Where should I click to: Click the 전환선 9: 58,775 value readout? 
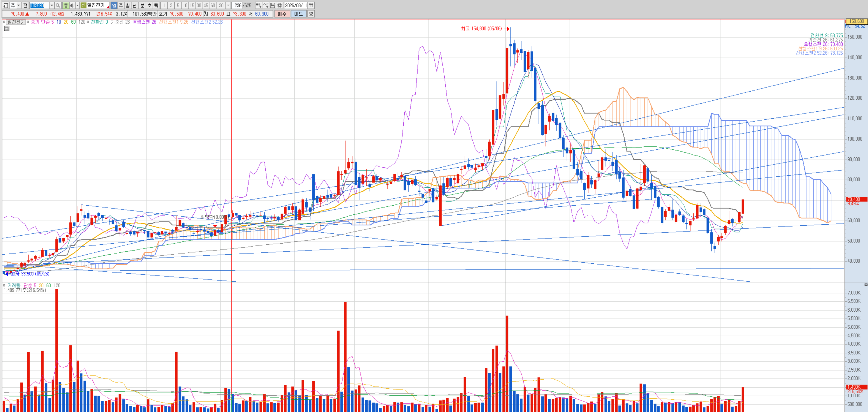pyautogui.click(x=827, y=35)
